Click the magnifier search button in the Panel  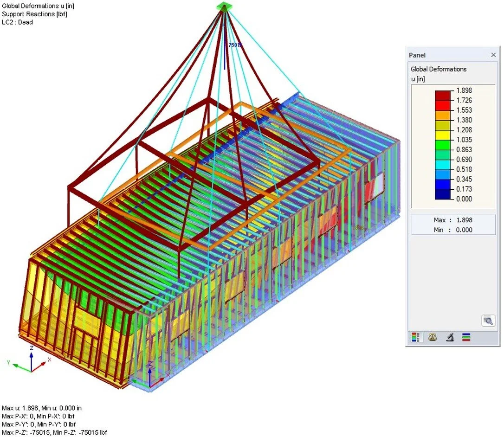click(x=488, y=320)
